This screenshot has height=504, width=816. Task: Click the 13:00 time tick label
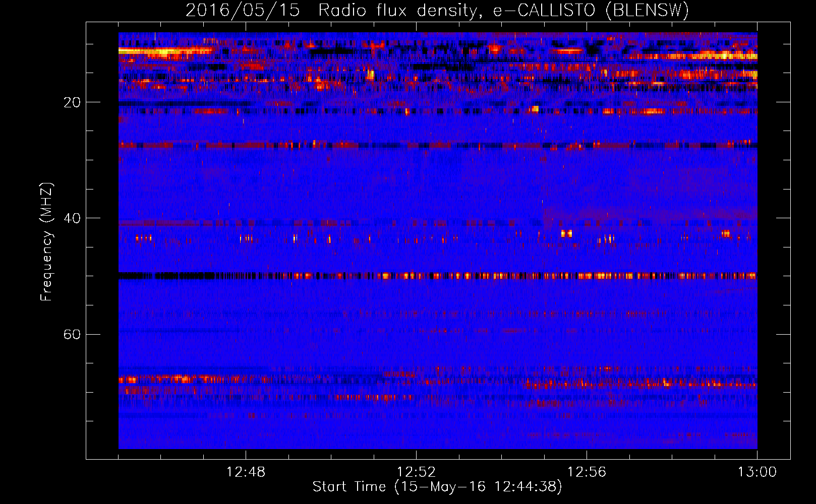pyautogui.click(x=757, y=472)
